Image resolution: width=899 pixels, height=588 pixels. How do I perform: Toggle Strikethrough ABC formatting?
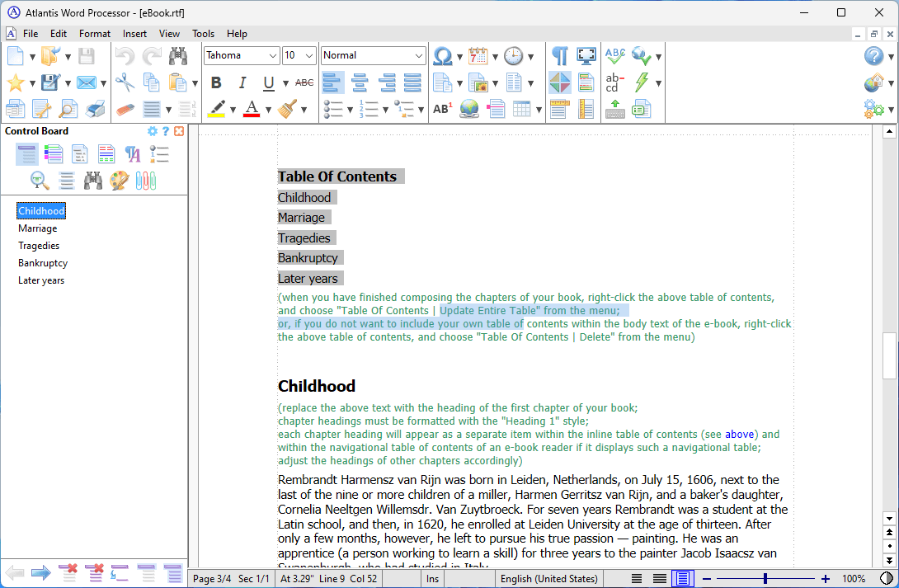pyautogui.click(x=304, y=82)
